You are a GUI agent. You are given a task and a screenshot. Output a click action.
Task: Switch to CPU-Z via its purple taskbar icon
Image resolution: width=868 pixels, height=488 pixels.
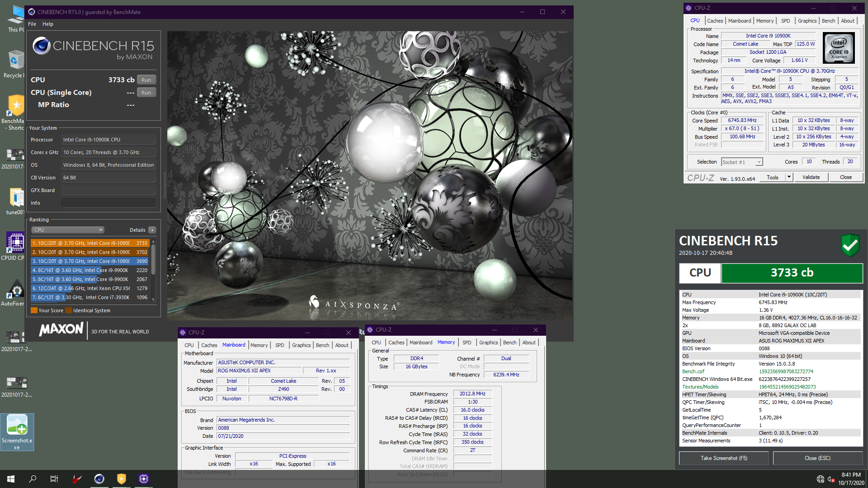point(144,479)
